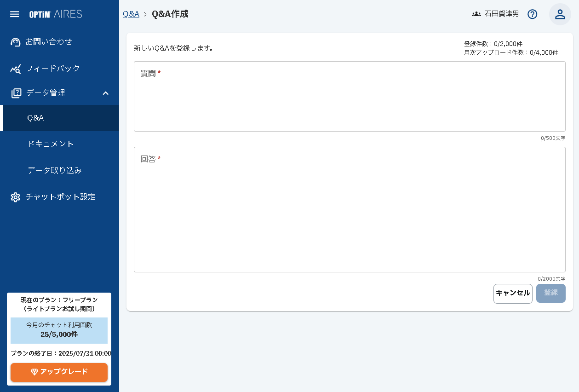Go to the Q&A breadcrumb link

131,14
